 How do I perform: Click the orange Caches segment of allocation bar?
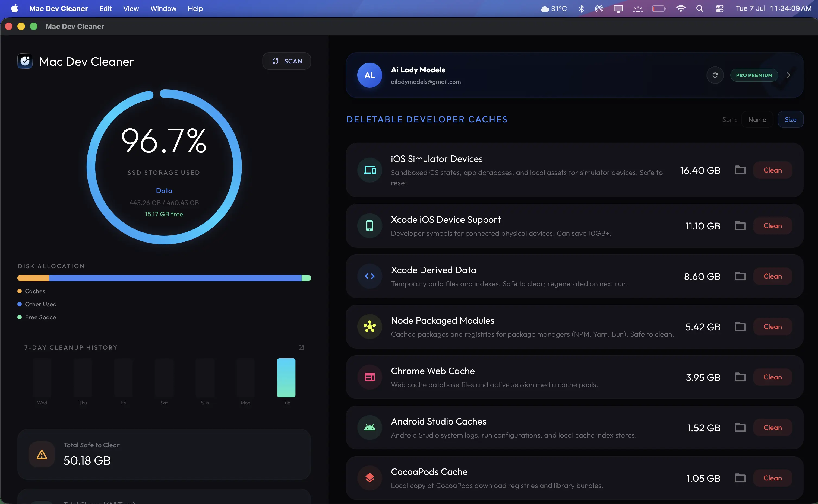33,278
